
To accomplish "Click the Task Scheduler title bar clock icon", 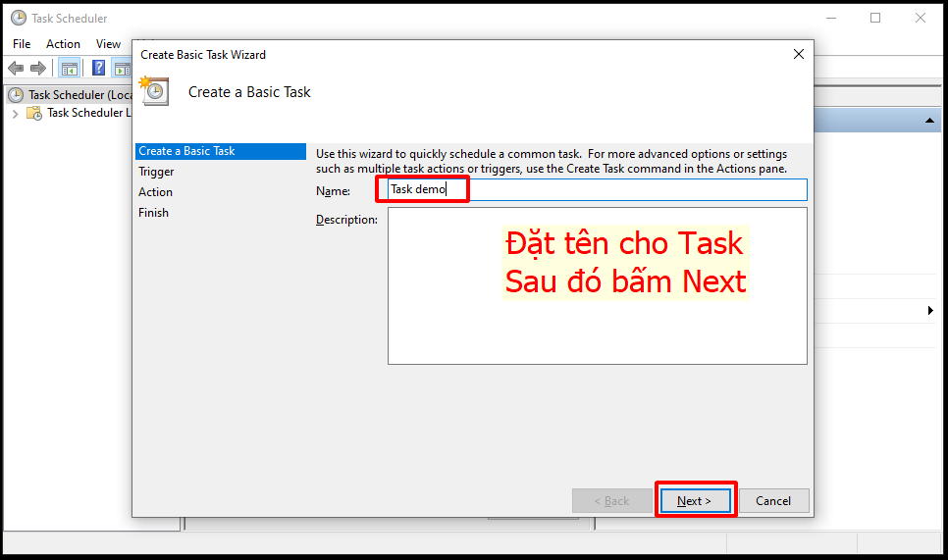I will coord(18,18).
